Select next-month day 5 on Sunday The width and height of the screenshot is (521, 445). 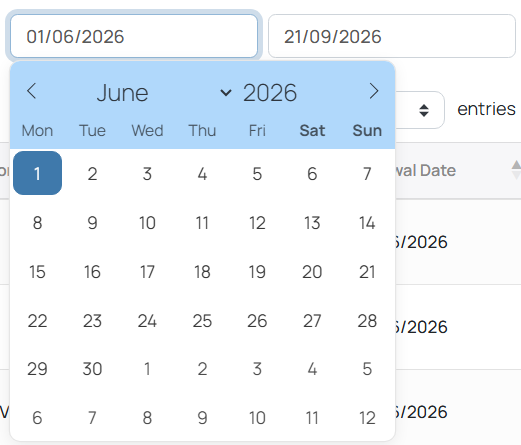click(x=367, y=369)
